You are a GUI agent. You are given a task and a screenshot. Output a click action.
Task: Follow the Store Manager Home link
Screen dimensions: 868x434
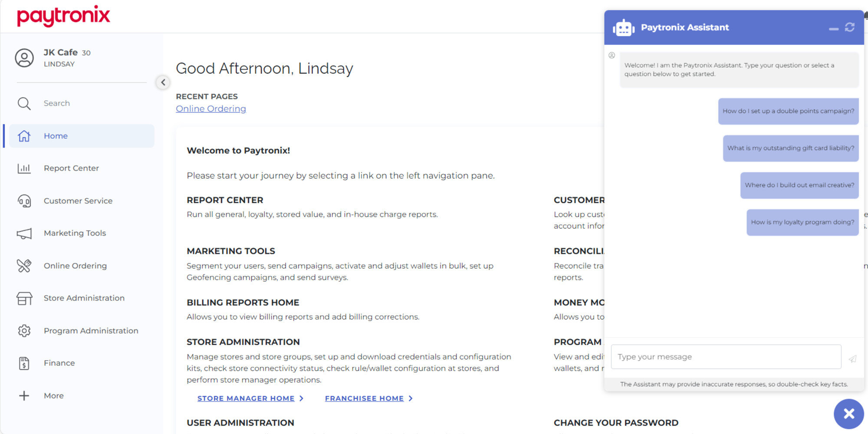click(x=246, y=398)
